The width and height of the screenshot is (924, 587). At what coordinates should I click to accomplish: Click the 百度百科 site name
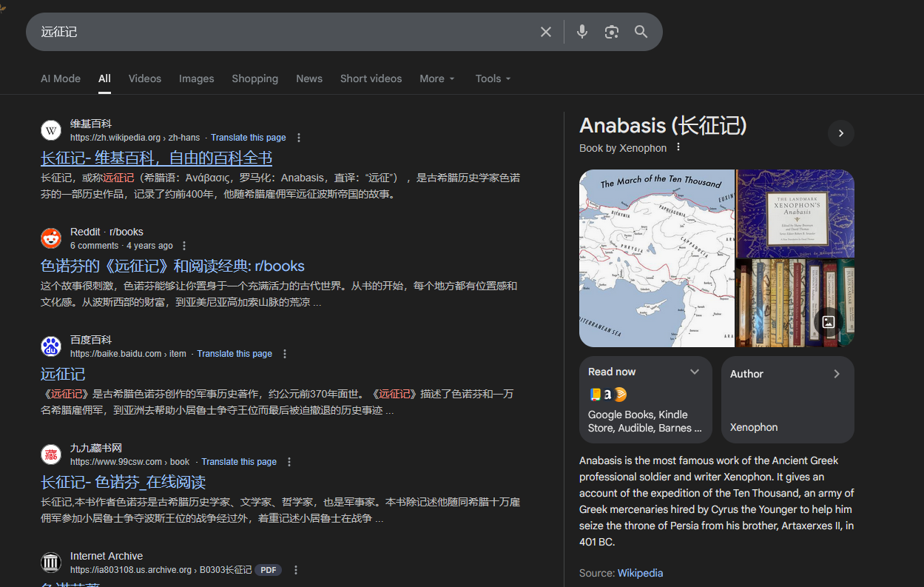[91, 340]
